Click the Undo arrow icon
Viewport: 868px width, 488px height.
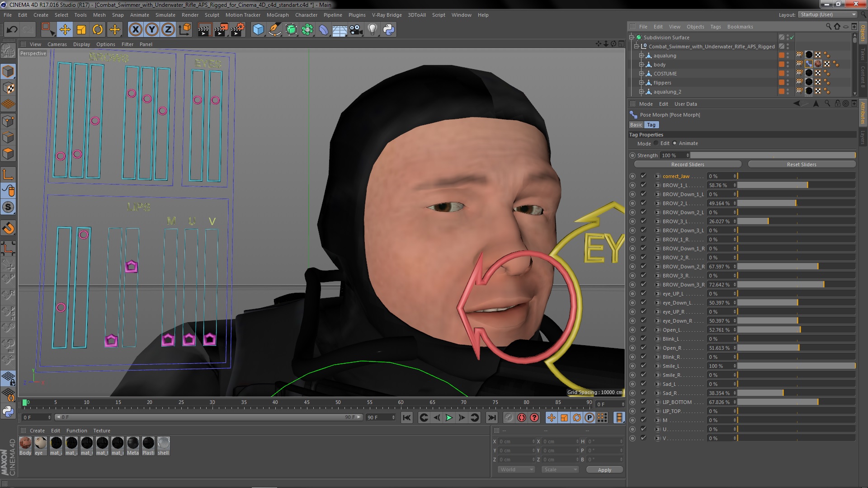12,30
